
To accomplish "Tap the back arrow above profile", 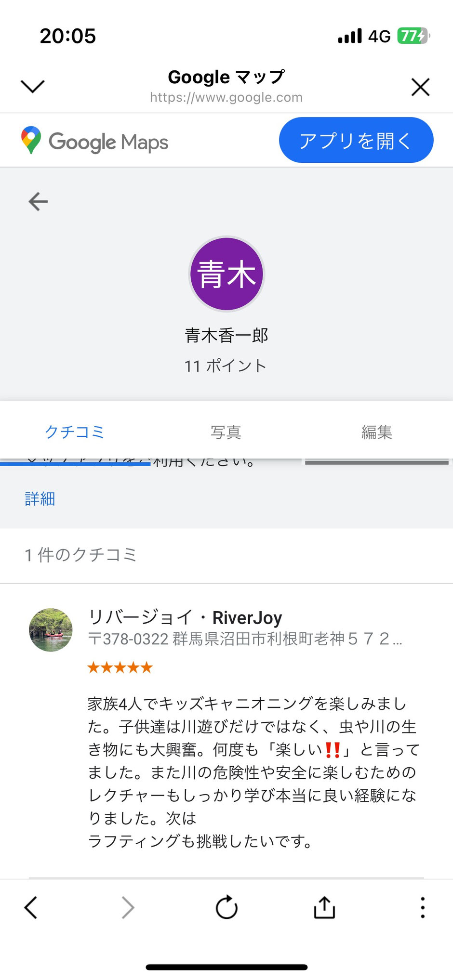I will point(38,201).
